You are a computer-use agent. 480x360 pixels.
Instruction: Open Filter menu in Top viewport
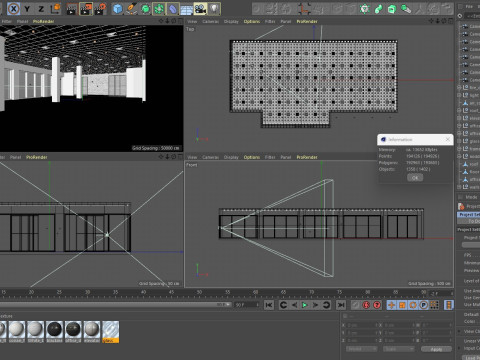coord(270,21)
